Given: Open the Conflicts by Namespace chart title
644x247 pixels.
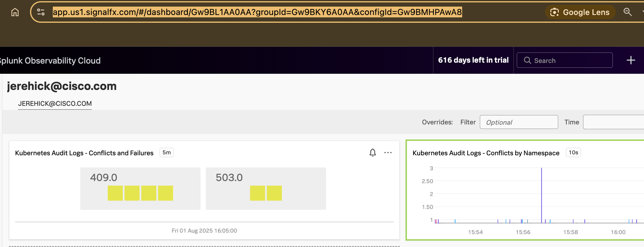Looking at the screenshot, I should pos(486,153).
